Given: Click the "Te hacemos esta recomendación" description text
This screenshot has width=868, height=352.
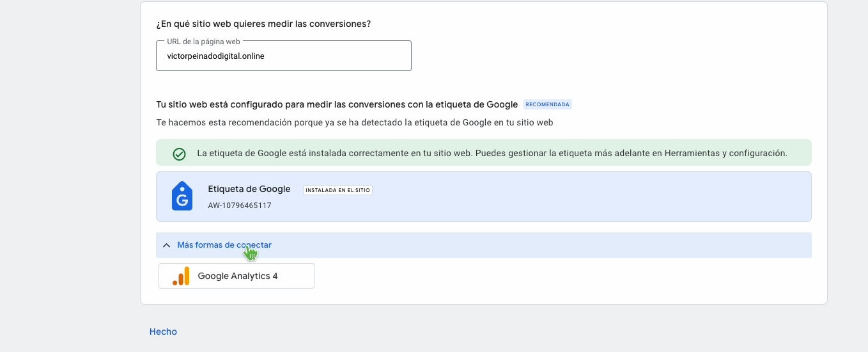Looking at the screenshot, I should tap(354, 122).
